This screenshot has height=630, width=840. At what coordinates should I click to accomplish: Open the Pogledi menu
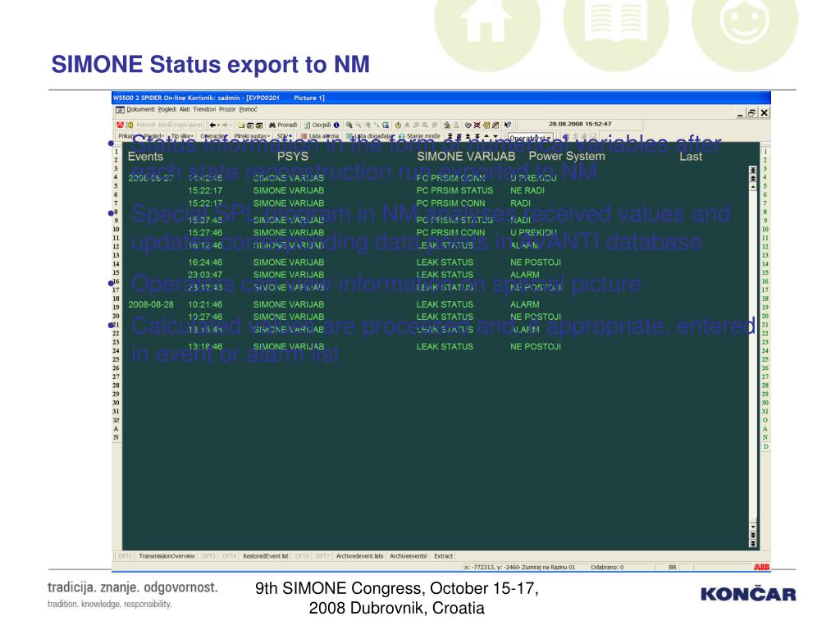[x=167, y=109]
